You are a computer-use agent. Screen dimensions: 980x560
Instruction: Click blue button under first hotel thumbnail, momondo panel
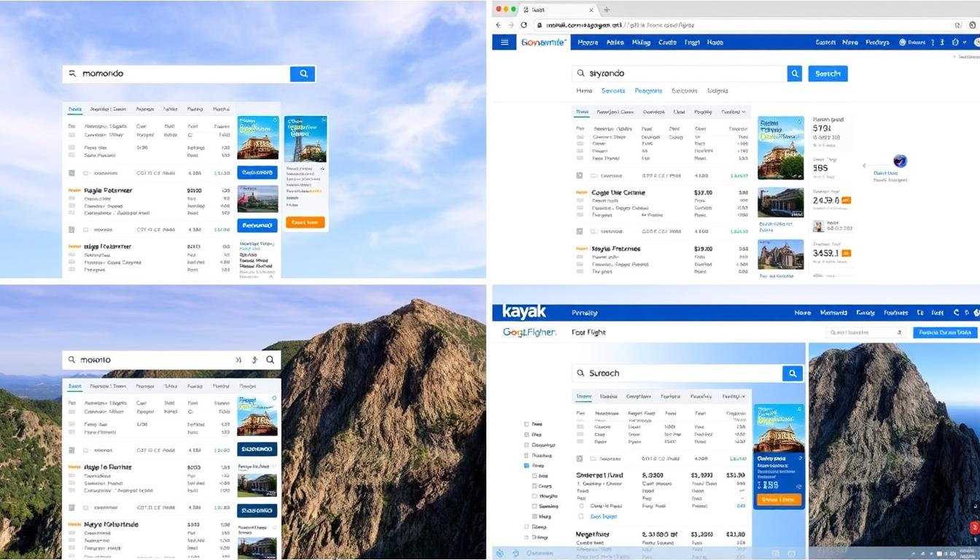coord(257,173)
